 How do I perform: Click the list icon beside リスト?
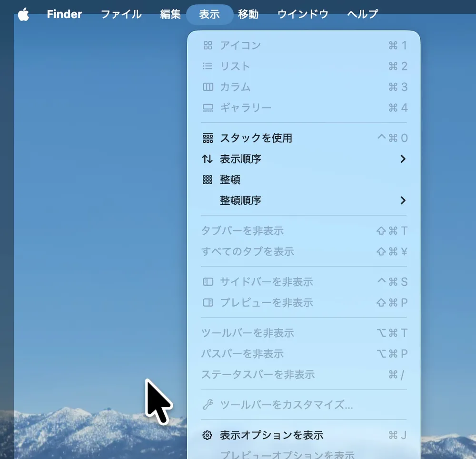[x=208, y=66]
